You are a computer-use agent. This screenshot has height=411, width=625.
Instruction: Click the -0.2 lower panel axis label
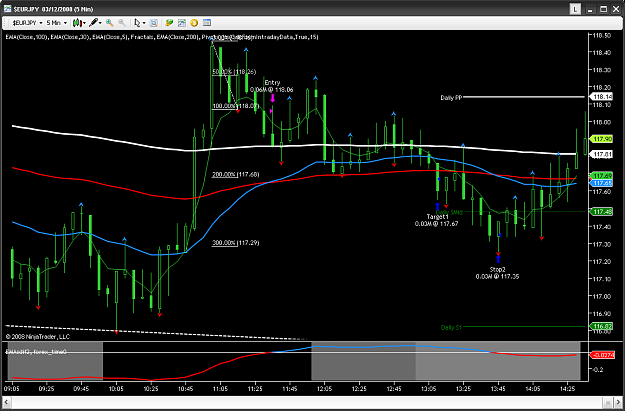[598, 370]
